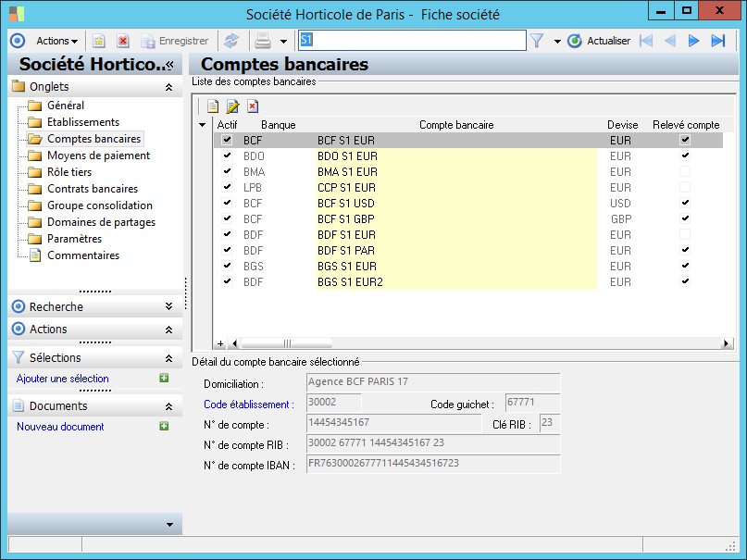The height and width of the screenshot is (560, 747).
Task: Collapse the Onglets panel
Action: [x=168, y=87]
